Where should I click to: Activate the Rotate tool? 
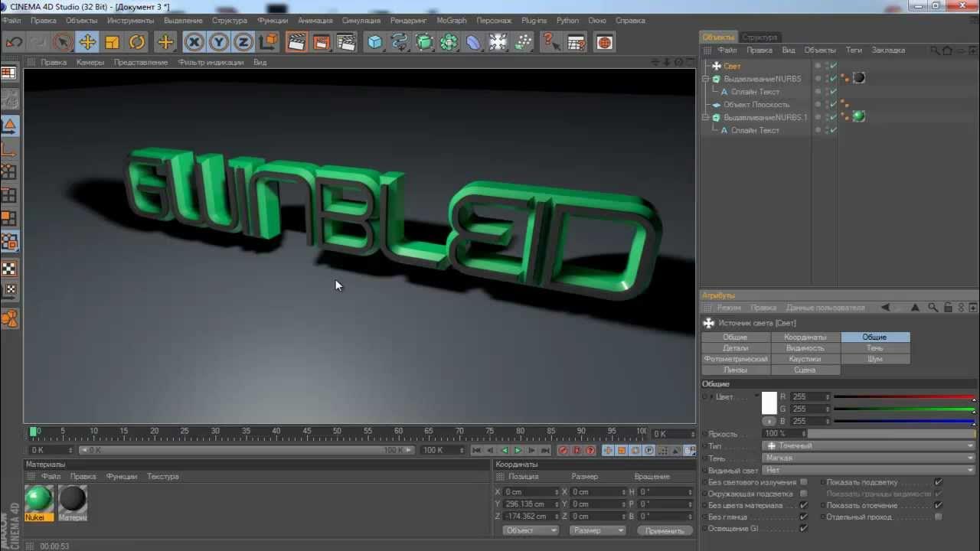coord(137,43)
